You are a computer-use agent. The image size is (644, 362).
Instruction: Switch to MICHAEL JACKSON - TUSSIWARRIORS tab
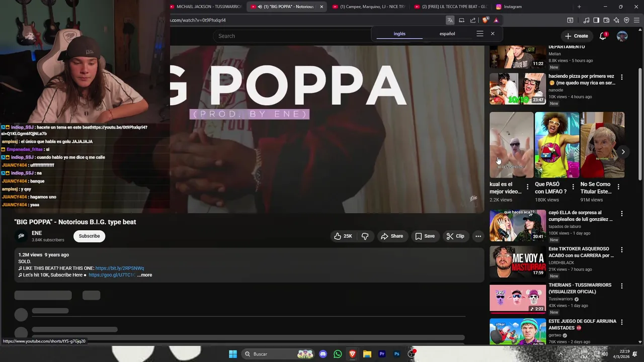[x=205, y=7]
